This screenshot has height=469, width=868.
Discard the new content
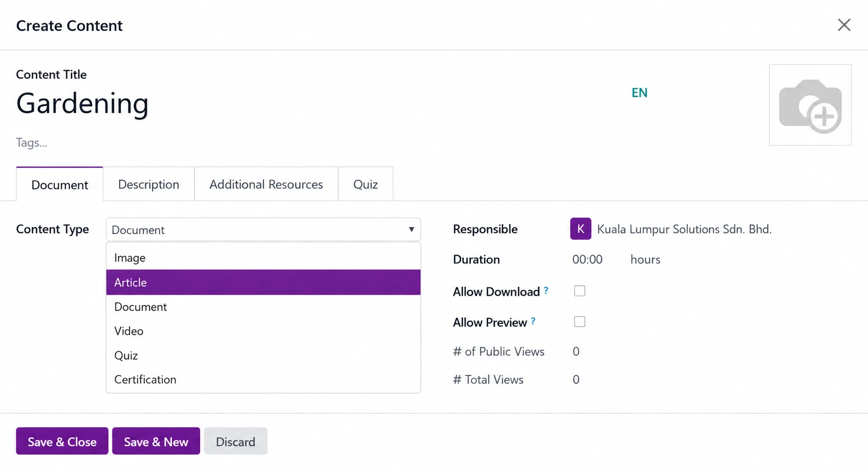click(235, 441)
